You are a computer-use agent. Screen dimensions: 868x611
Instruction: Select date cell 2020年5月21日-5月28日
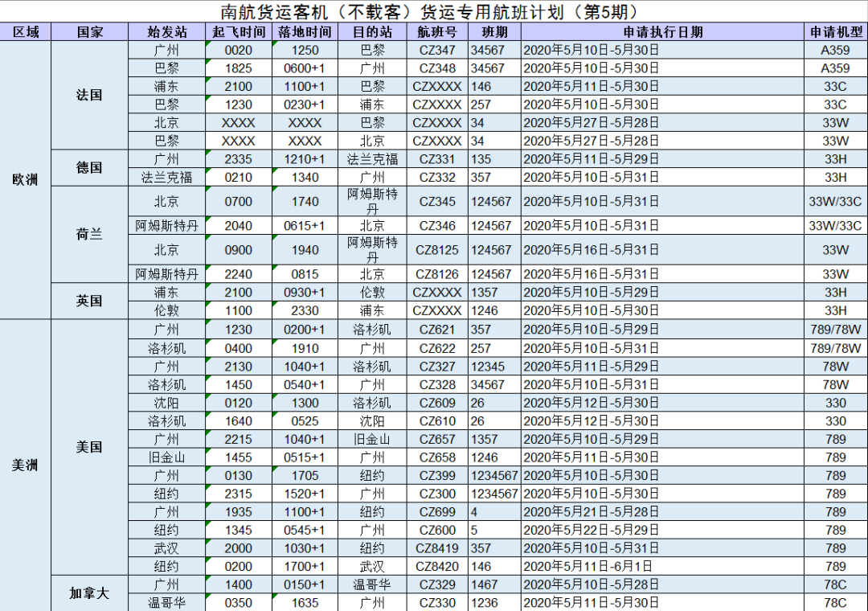662,512
